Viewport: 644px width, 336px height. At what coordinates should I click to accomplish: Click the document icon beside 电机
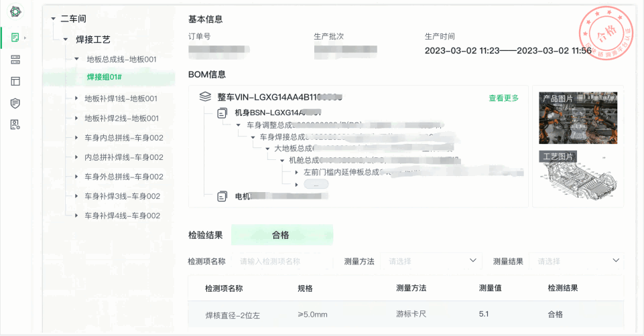tap(222, 196)
